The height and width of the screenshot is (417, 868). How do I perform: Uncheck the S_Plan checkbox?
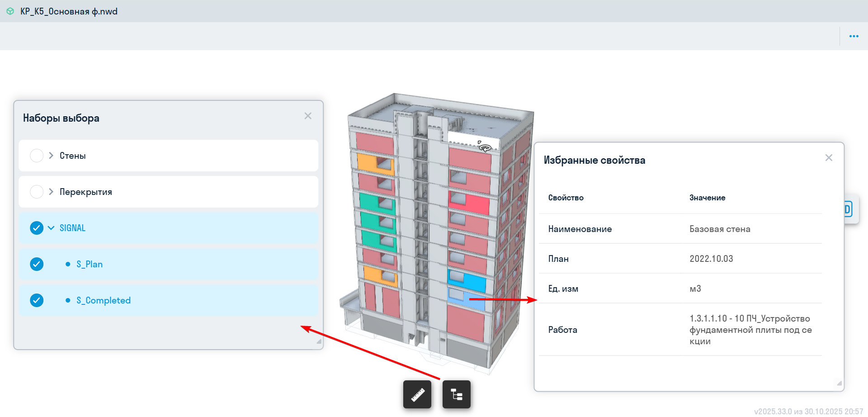coord(37,264)
